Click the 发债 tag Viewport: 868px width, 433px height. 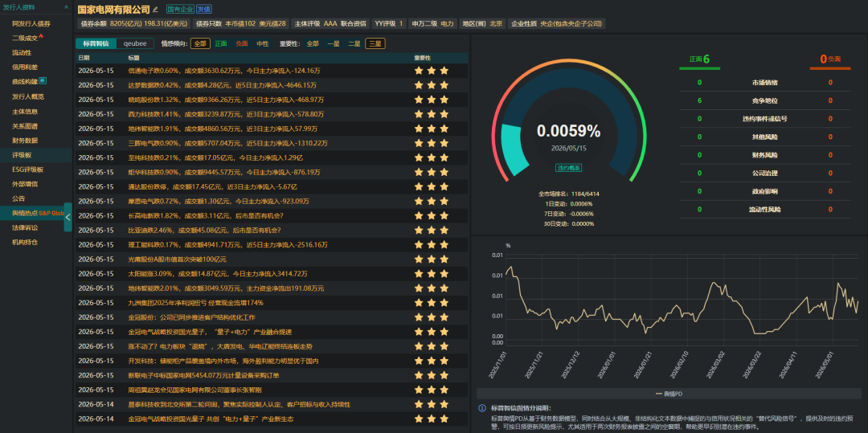(203, 10)
